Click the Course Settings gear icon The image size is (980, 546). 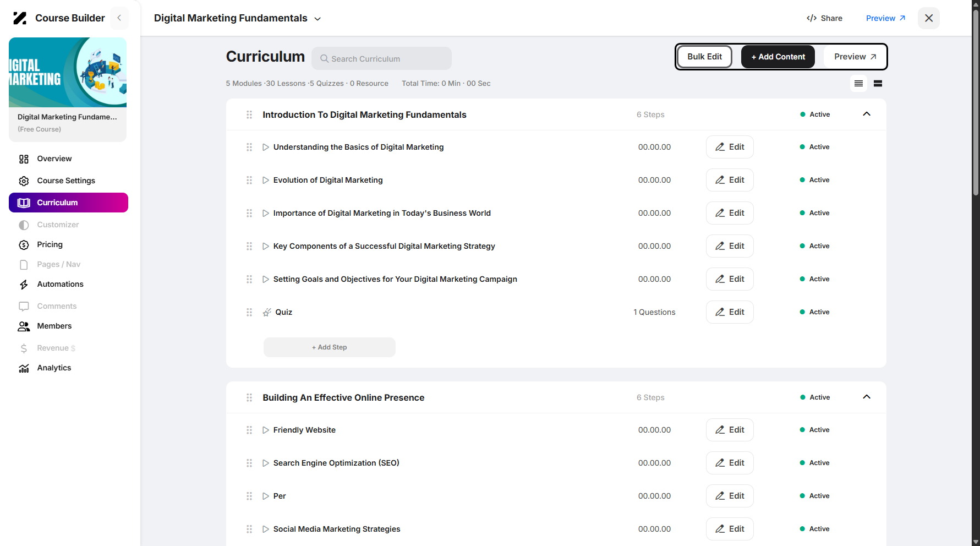(24, 181)
